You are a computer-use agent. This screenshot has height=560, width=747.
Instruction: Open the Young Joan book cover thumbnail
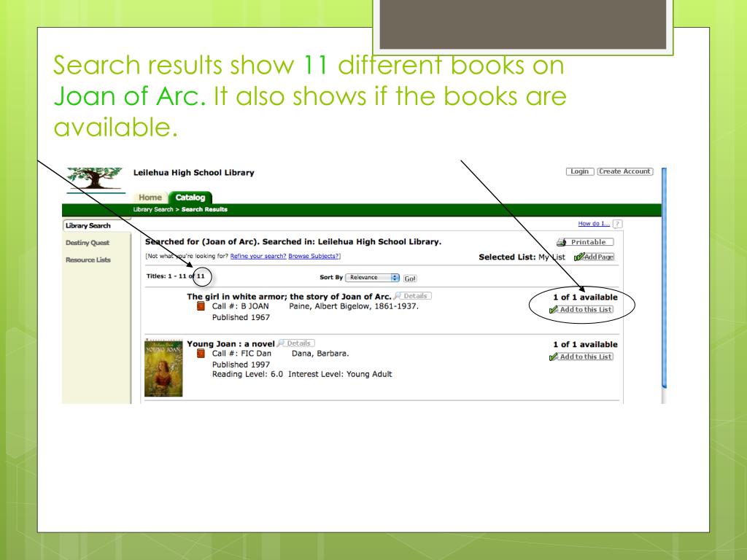(x=163, y=368)
